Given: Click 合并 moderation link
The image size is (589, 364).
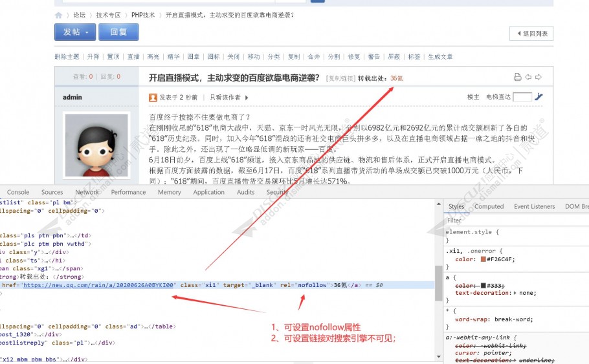Looking at the screenshot, I should [x=314, y=57].
